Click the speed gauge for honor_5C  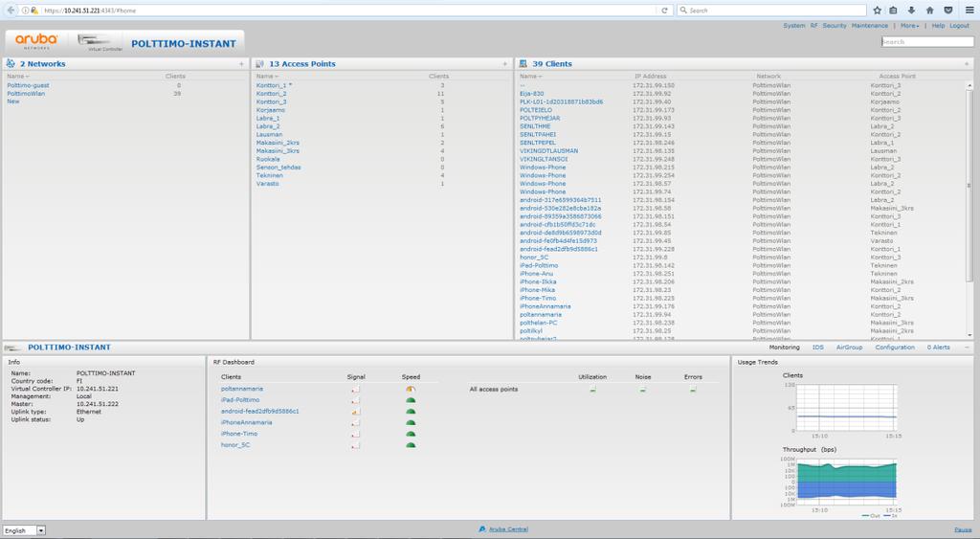[411, 445]
